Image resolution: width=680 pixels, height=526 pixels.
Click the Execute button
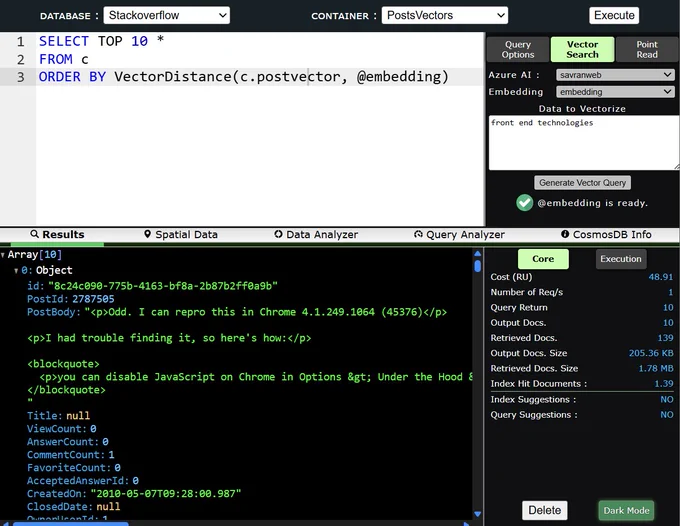click(x=614, y=16)
